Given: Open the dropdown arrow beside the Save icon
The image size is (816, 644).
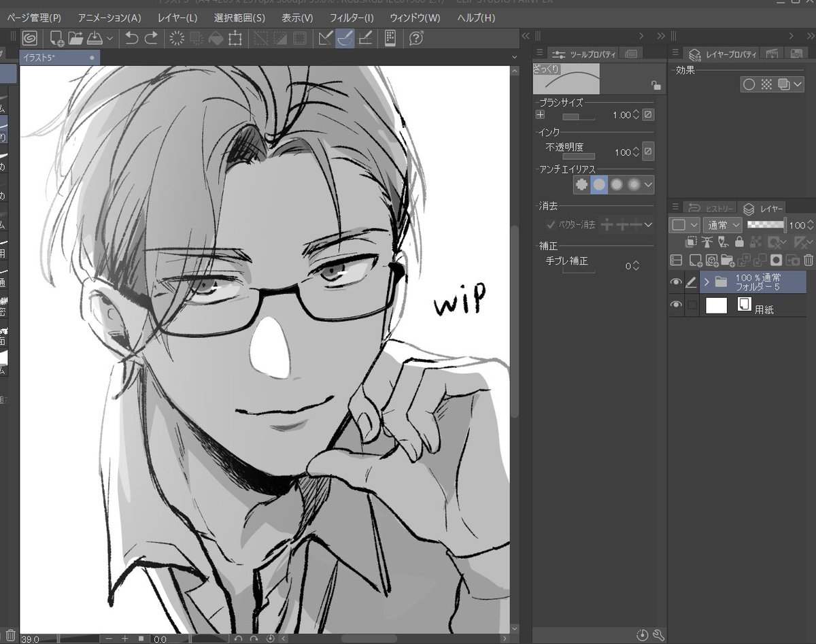Looking at the screenshot, I should click(109, 39).
